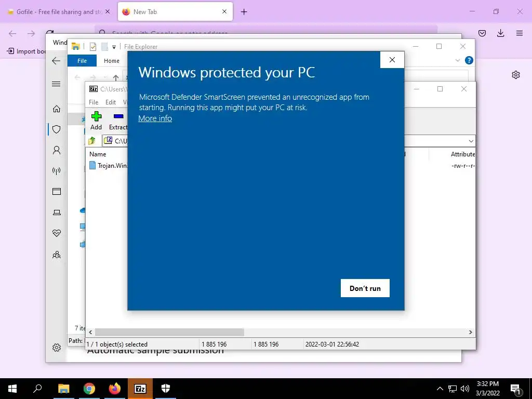Open the 7-Zip Edit menu
532x399 pixels.
[x=111, y=102]
